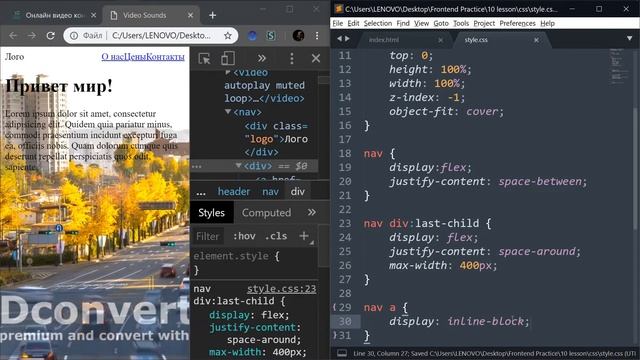Switch to the Computed tab

(x=266, y=213)
